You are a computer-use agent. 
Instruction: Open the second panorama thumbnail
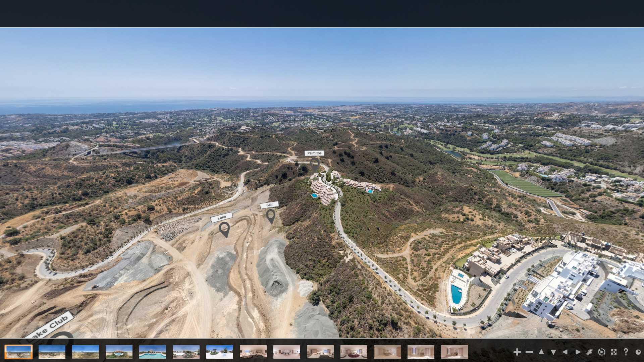(x=52, y=352)
